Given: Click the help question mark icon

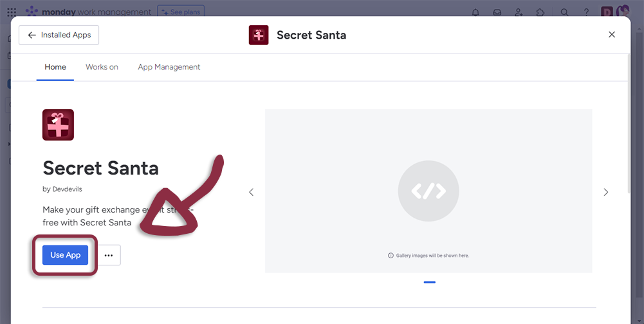Looking at the screenshot, I should pyautogui.click(x=586, y=12).
